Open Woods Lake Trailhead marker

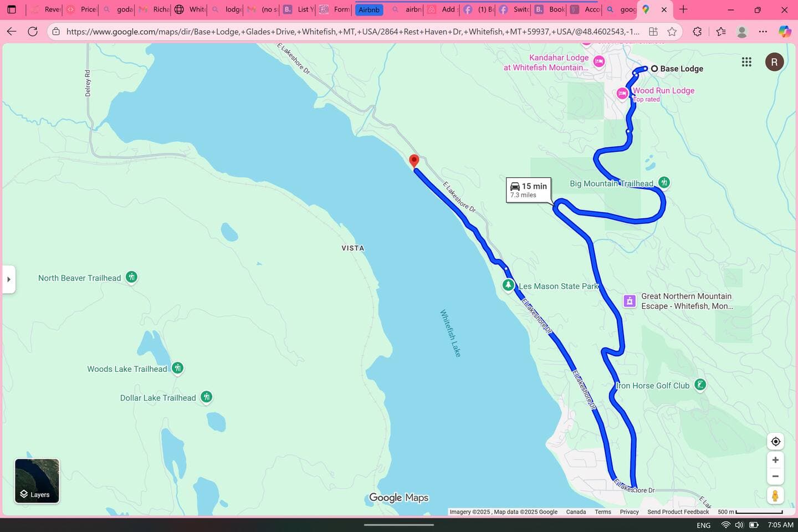pos(177,368)
